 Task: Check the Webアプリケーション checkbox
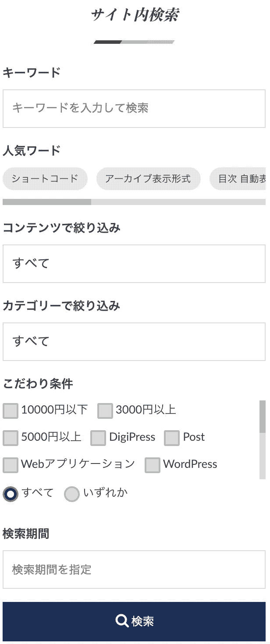point(11,465)
